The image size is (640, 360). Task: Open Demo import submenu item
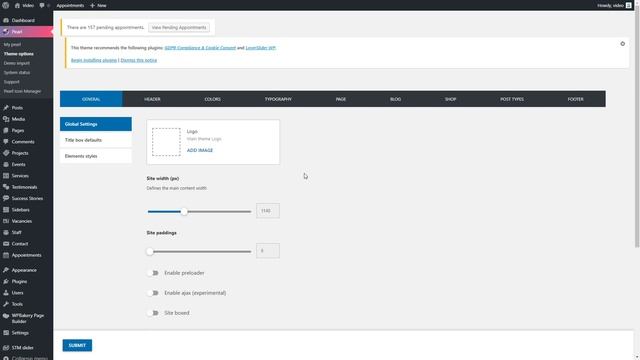point(17,63)
